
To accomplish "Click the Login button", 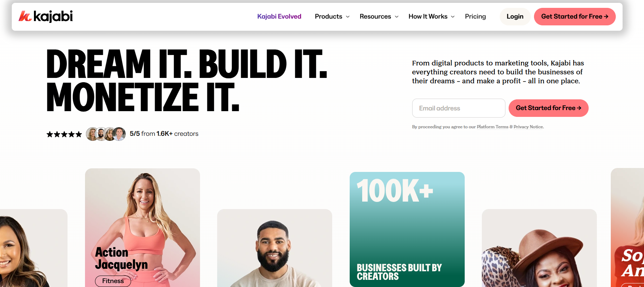I will tap(515, 16).
